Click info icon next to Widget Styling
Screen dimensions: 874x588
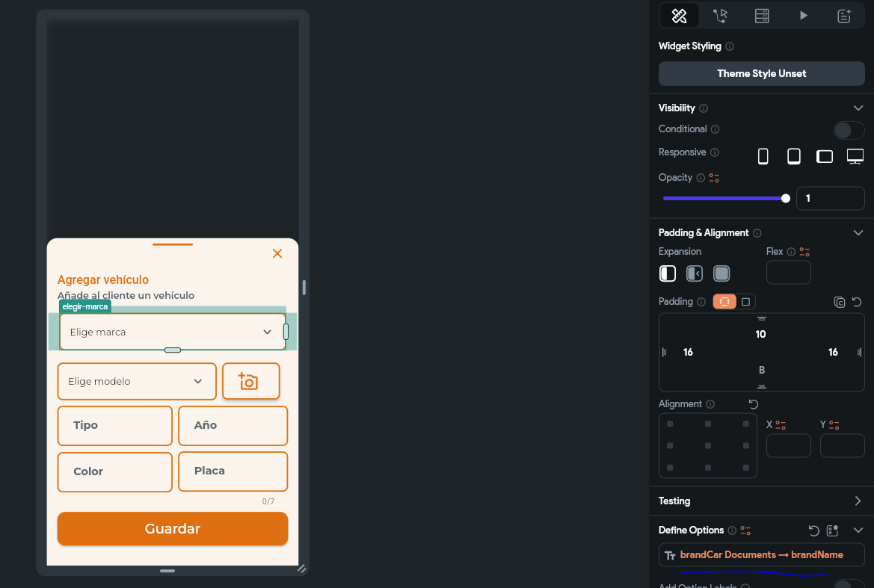[730, 46]
